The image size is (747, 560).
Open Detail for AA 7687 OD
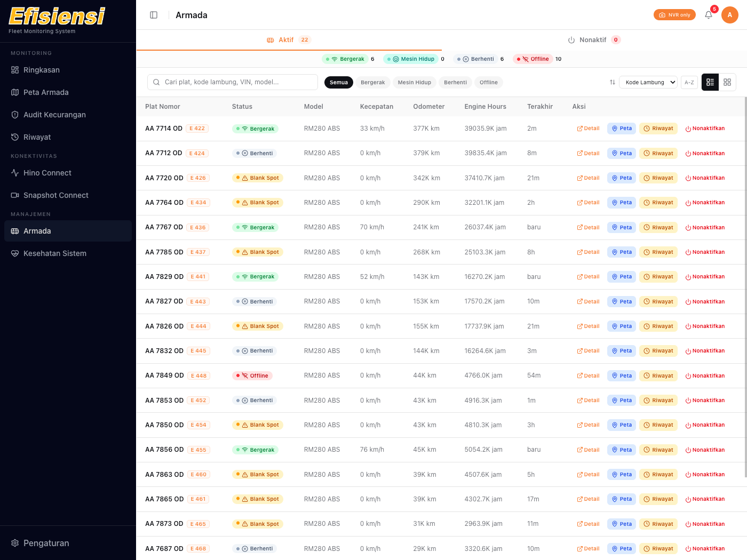point(588,549)
